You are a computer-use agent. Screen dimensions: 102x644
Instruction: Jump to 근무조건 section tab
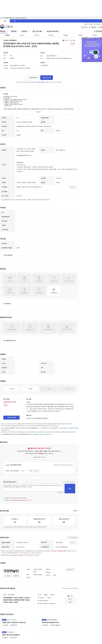[22, 35]
